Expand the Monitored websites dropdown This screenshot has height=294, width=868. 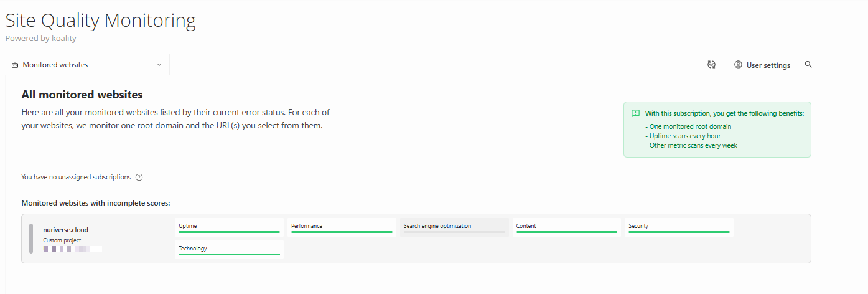87,65
